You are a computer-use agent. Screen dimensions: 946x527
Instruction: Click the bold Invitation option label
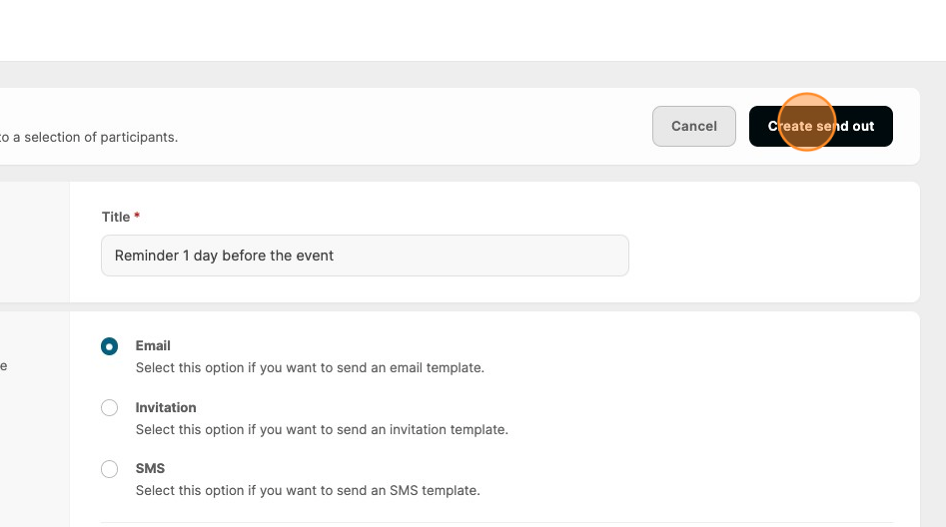(x=166, y=408)
